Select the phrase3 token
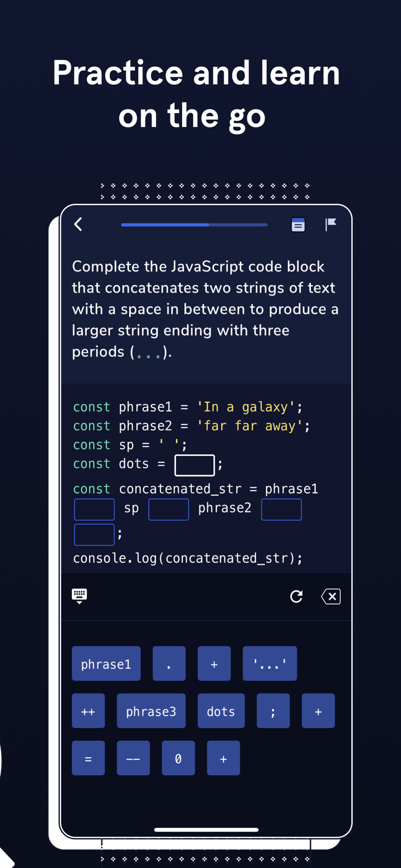The height and width of the screenshot is (868, 401). (x=151, y=711)
